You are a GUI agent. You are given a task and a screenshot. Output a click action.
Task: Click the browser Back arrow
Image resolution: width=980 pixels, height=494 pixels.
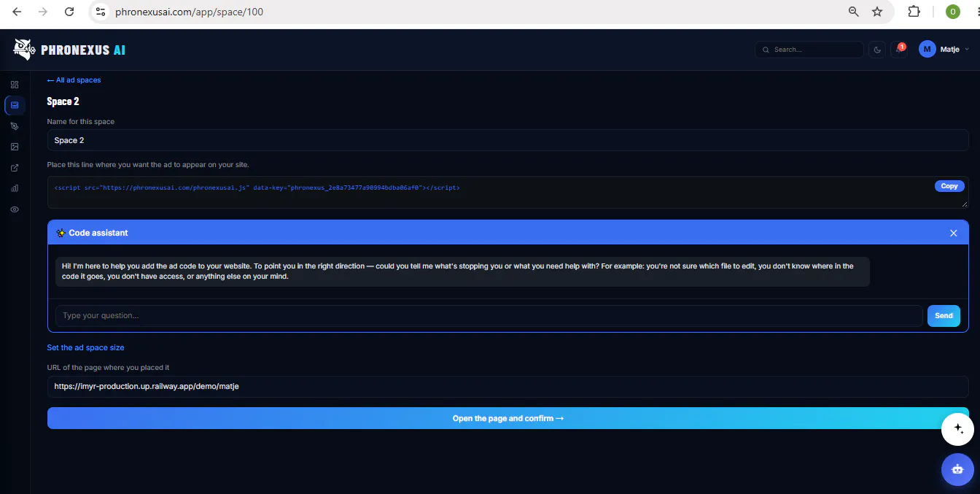coord(17,12)
